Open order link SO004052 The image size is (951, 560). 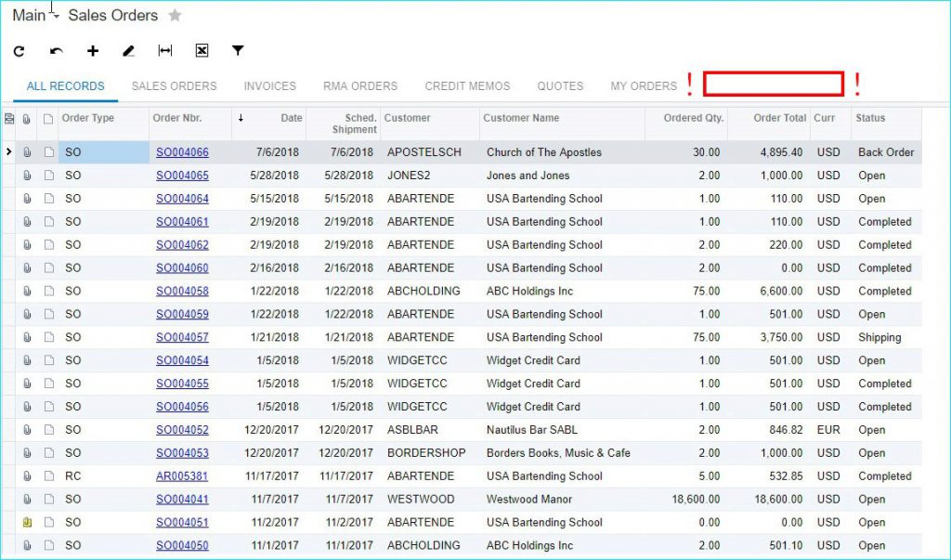[183, 430]
